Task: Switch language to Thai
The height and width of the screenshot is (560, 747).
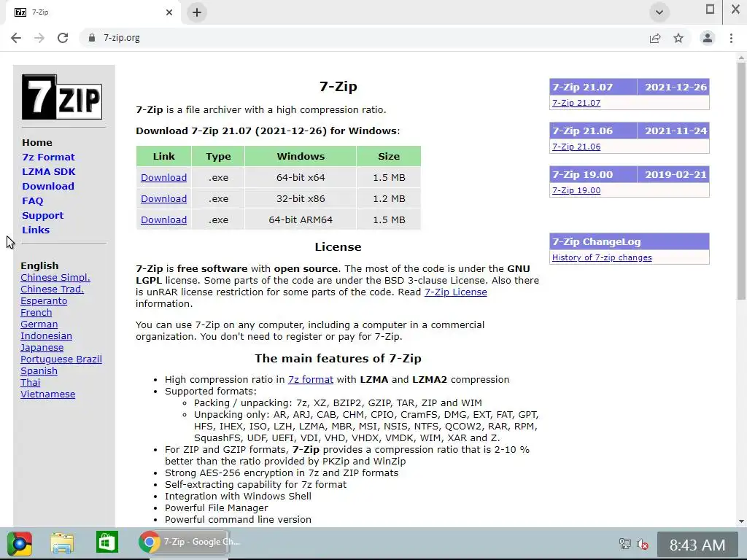Action: pos(31,382)
